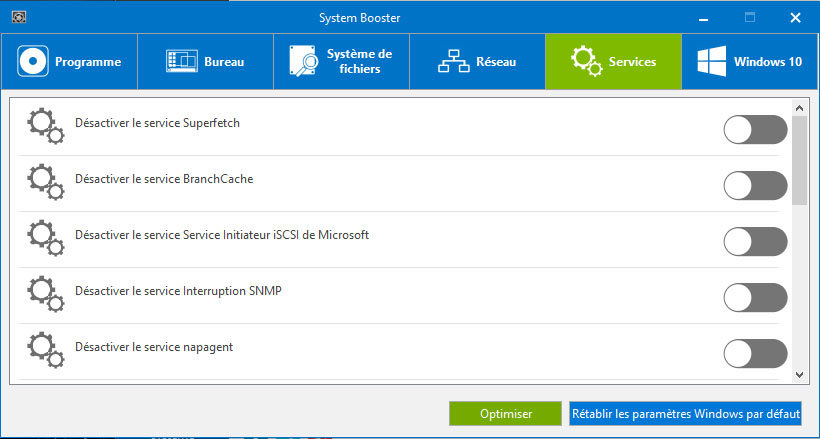
Task: Click the Optimiser button
Action: coord(506,414)
